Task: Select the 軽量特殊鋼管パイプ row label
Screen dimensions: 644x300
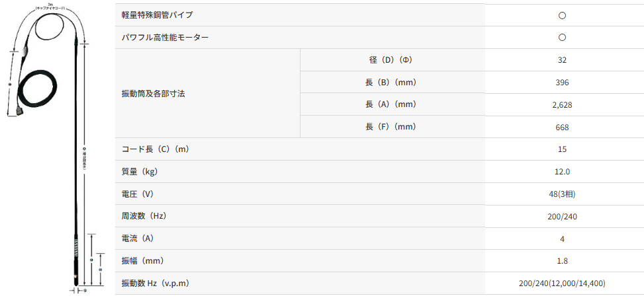Action: 158,15
